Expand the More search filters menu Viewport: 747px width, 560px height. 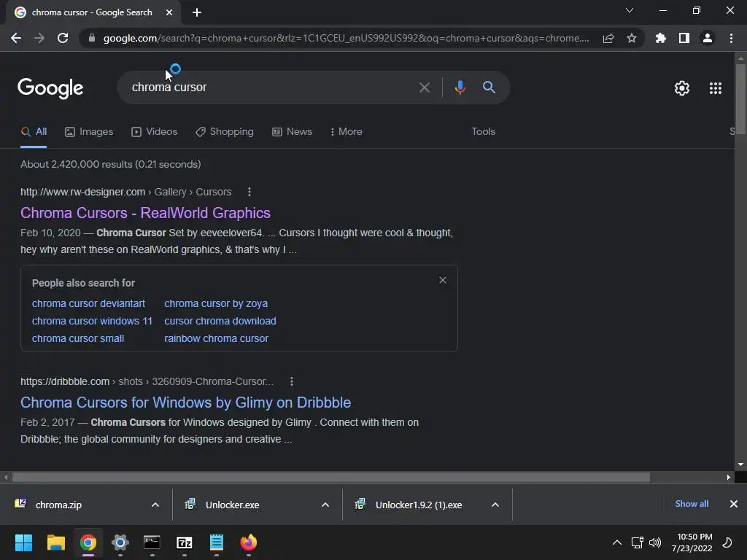tap(347, 132)
